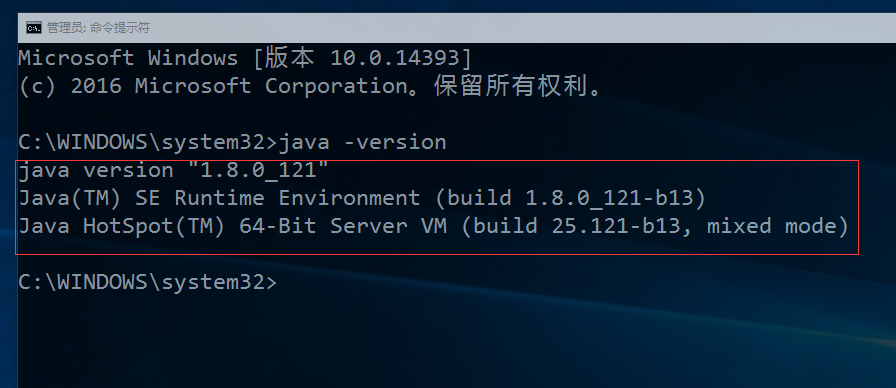Open the cmd system menu icon in title bar
The height and width of the screenshot is (388, 896).
(34, 27)
